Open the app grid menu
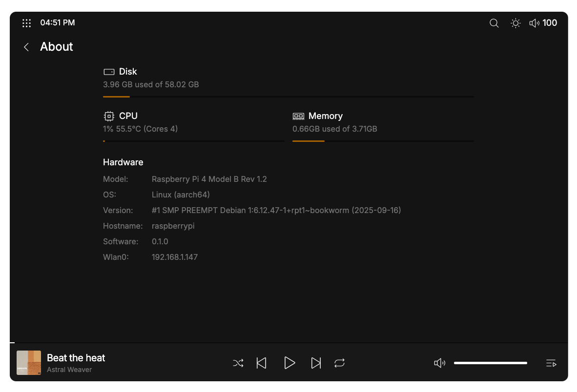Viewport: 577px width, 392px height. point(27,23)
